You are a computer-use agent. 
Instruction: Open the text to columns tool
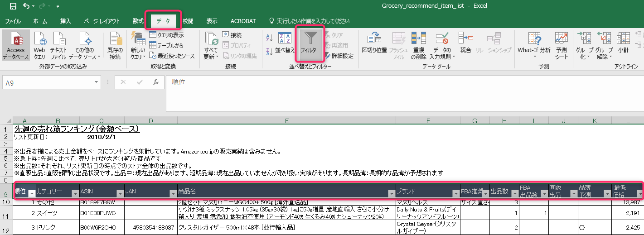coord(374,41)
